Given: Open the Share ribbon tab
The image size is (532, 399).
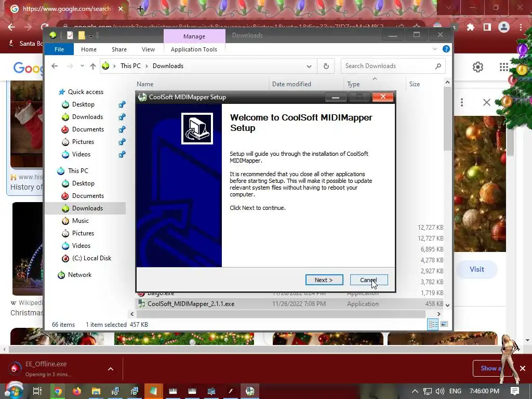Looking at the screenshot, I should (x=119, y=49).
